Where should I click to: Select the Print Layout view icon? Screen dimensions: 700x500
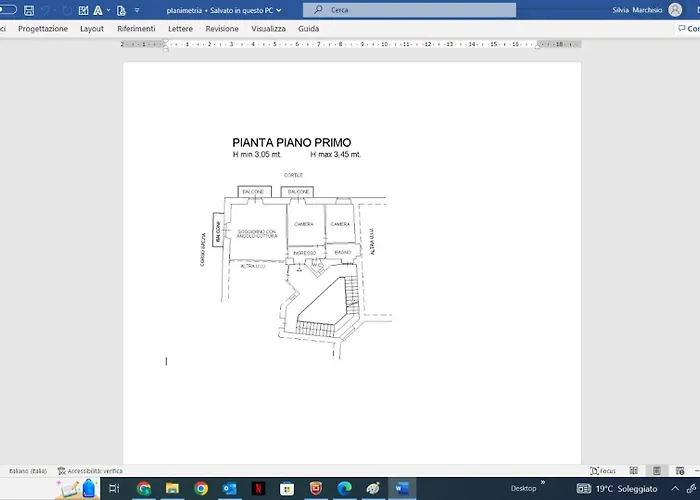[656, 470]
